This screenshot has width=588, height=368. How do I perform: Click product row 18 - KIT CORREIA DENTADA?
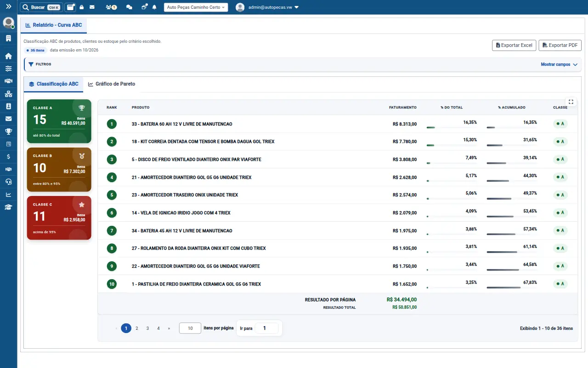click(x=337, y=142)
